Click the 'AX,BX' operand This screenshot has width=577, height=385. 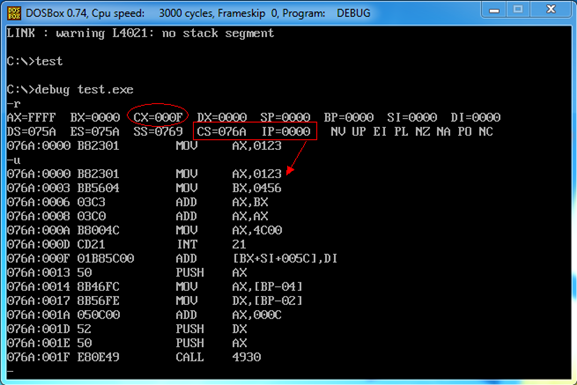tap(250, 202)
